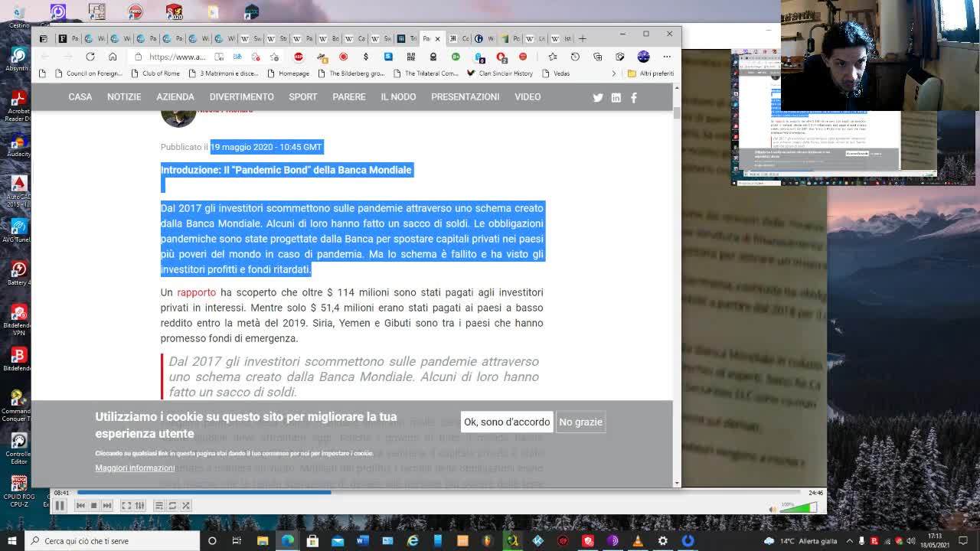Open the SPORT menu item
Viewport: 980px width, 551px height.
(303, 97)
